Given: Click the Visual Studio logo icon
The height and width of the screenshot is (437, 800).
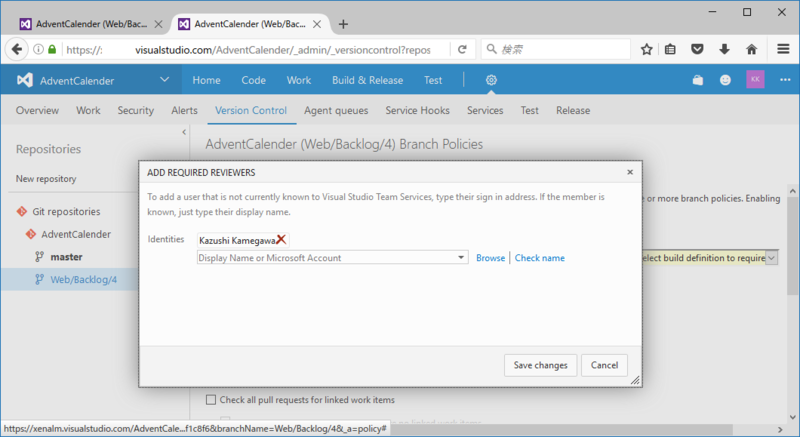Looking at the screenshot, I should (x=25, y=80).
